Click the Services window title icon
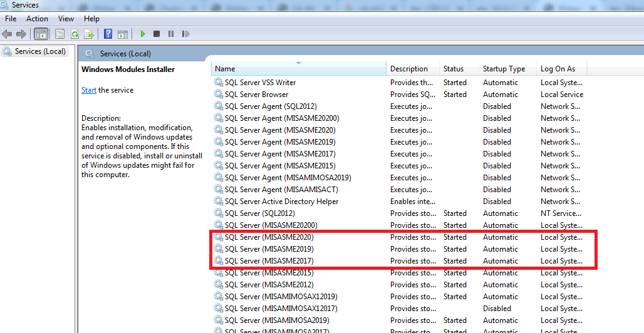The height and width of the screenshot is (333, 644). click(4, 5)
